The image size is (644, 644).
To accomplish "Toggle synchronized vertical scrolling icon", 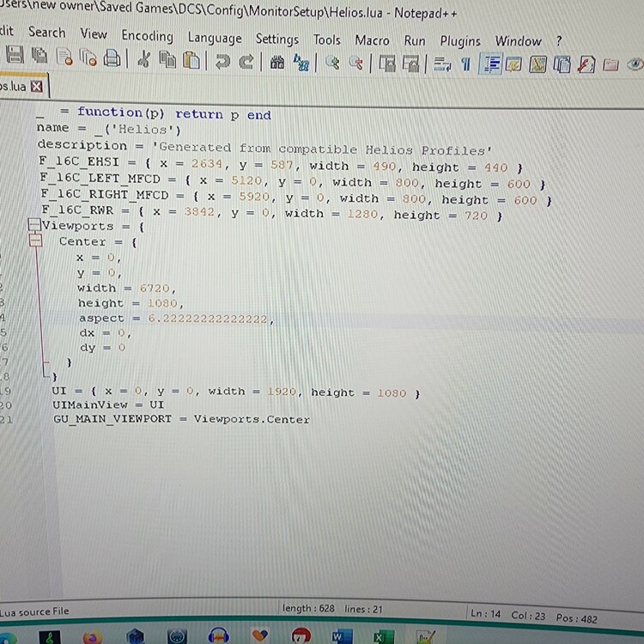I will tap(387, 64).
